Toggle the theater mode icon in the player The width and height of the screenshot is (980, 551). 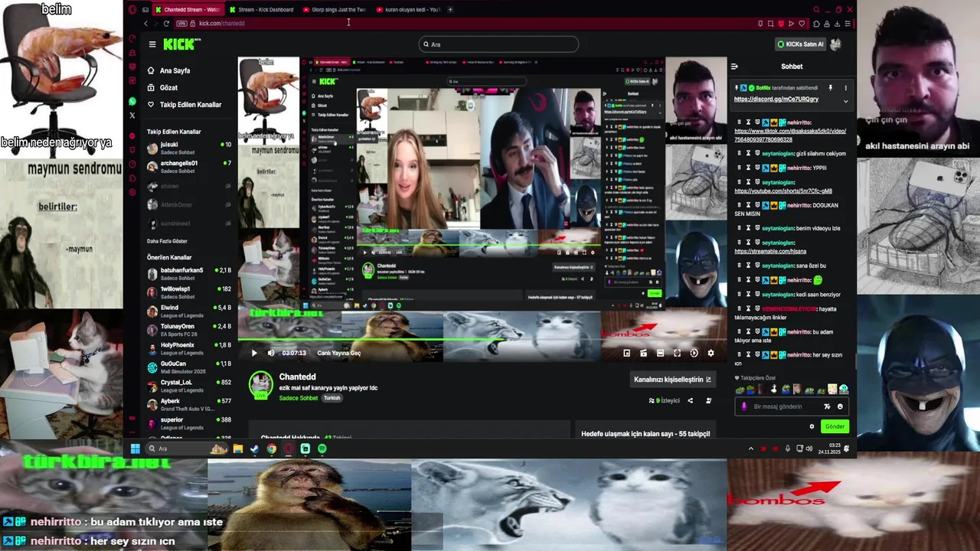[660, 353]
